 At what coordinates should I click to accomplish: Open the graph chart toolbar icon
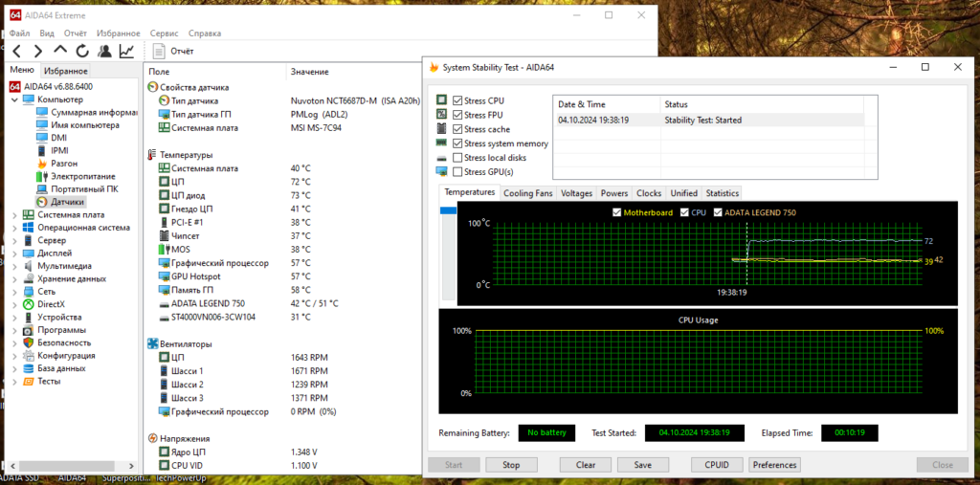click(127, 52)
